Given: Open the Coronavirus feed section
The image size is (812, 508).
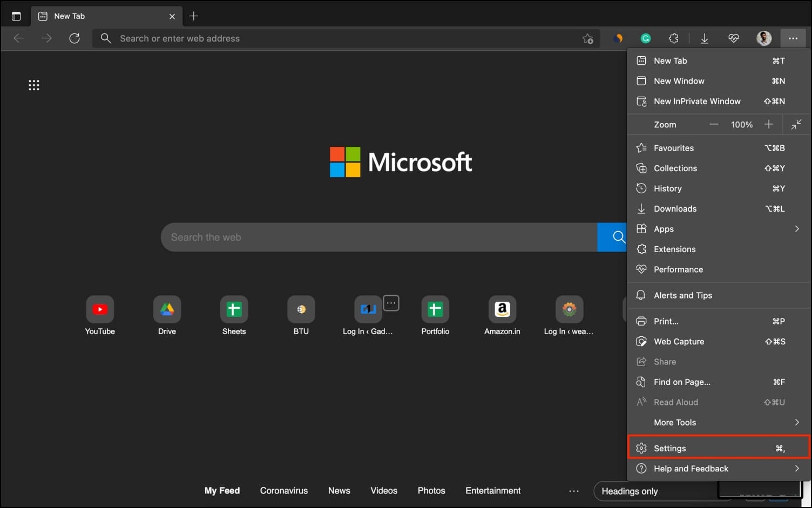Looking at the screenshot, I should tap(284, 490).
